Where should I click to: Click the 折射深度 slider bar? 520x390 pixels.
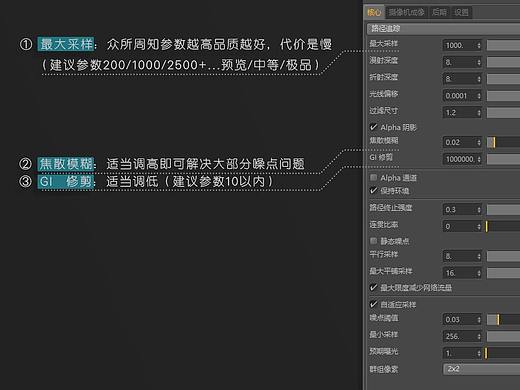(503, 79)
